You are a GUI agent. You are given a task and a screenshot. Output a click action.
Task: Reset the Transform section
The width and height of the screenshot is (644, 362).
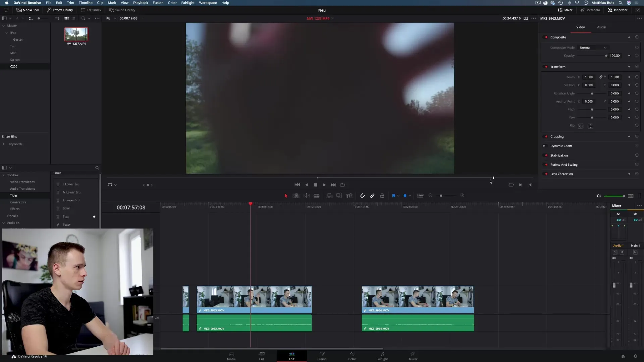(x=637, y=67)
